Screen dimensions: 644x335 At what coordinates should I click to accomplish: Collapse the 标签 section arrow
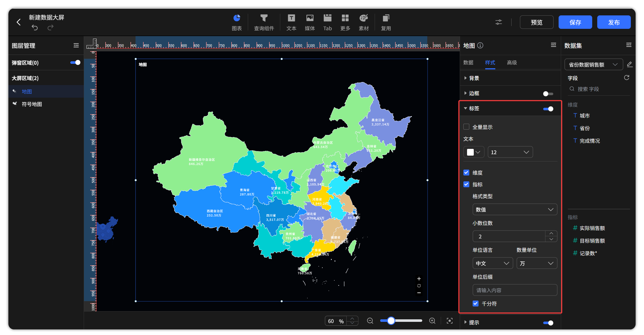(465, 108)
